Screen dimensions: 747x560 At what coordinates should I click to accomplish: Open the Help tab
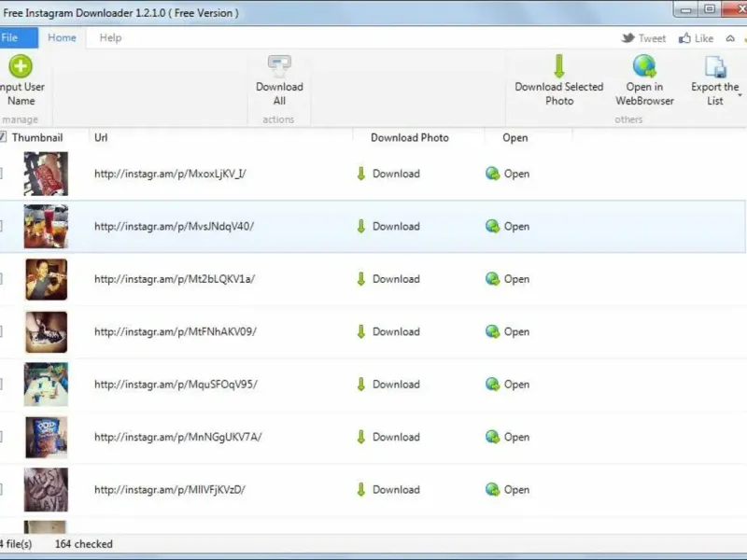click(x=110, y=37)
